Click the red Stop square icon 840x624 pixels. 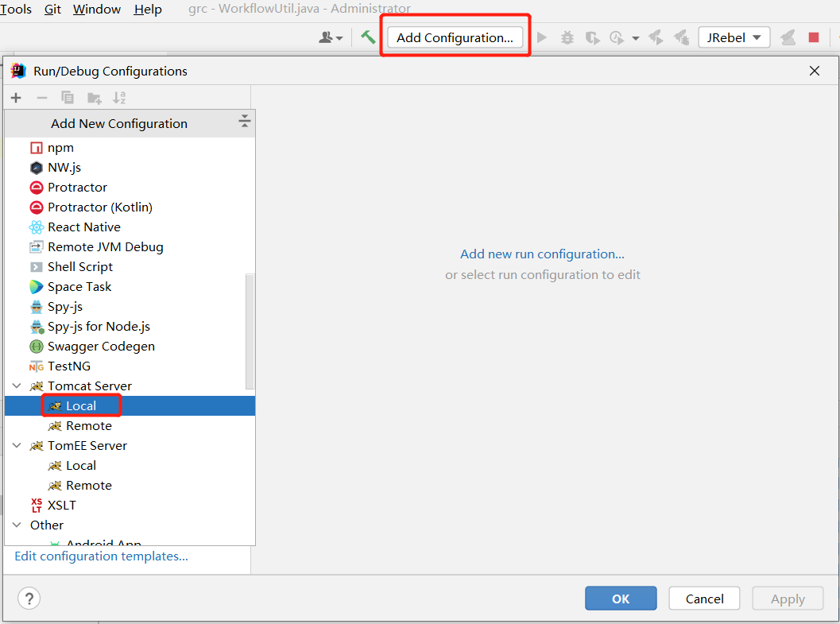click(x=813, y=37)
